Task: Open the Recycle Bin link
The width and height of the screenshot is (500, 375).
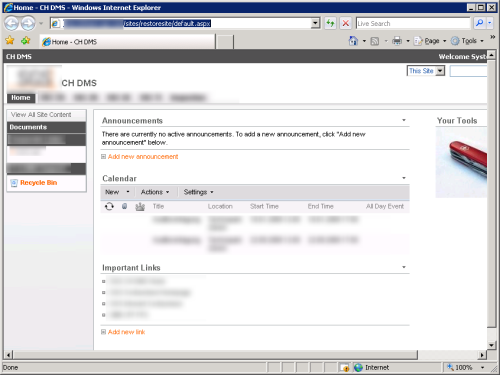Action: point(39,183)
